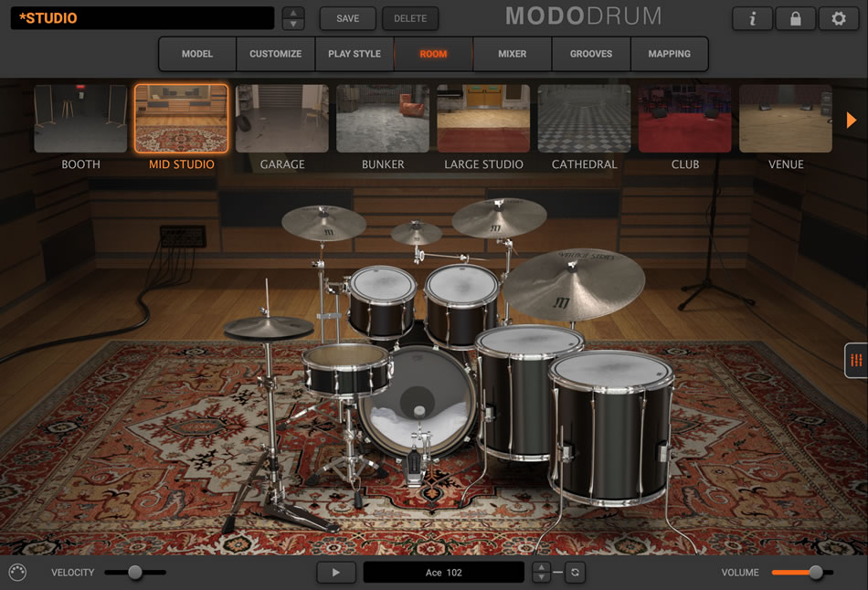Open the preset name dropdown showing *STUDIO
The image size is (868, 590).
143,18
